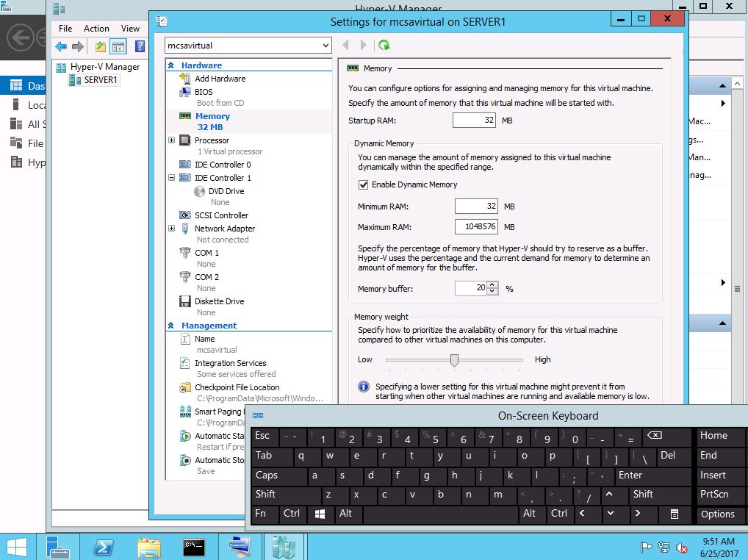
Task: Click the Help question mark toolbar icon
Action: pos(140,46)
